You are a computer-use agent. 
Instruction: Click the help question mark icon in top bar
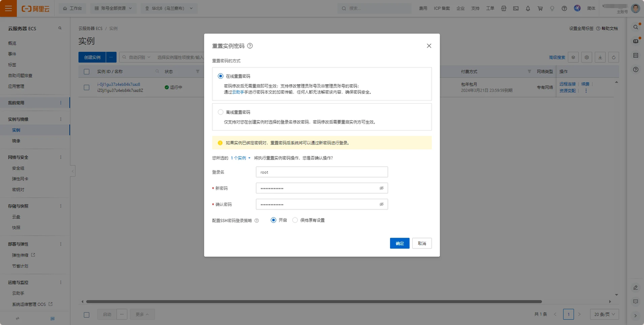tap(565, 8)
